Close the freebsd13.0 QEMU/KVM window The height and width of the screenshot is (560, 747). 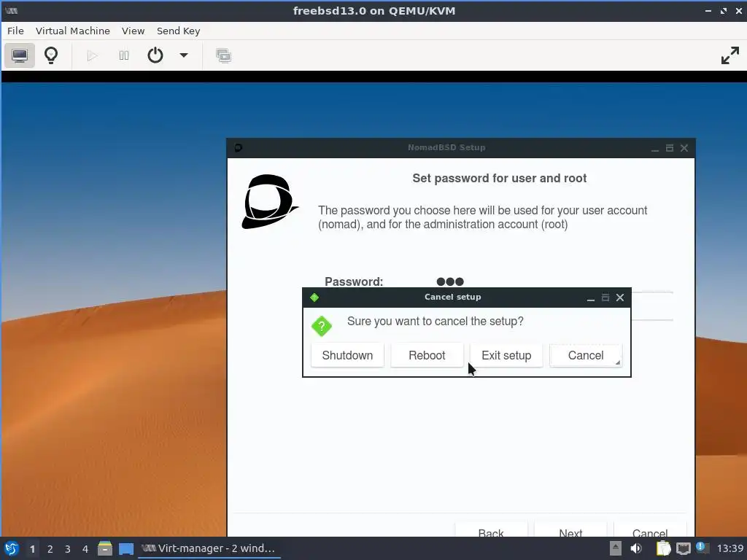(738, 11)
